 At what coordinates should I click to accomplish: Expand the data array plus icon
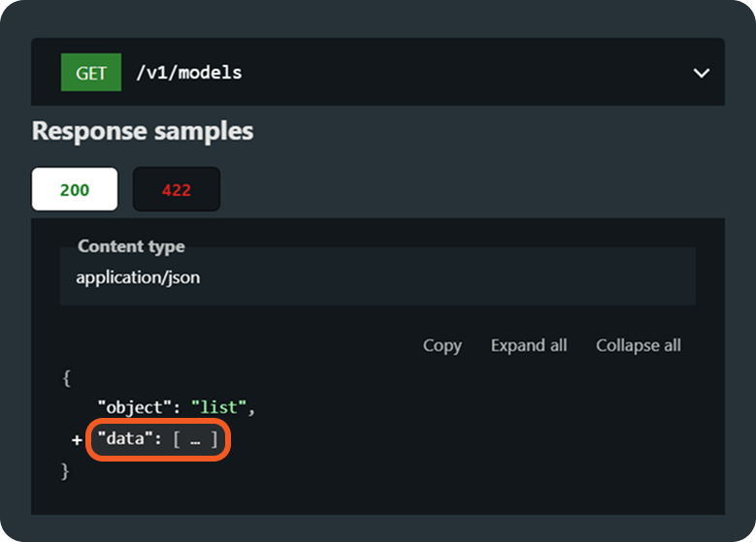(x=77, y=440)
